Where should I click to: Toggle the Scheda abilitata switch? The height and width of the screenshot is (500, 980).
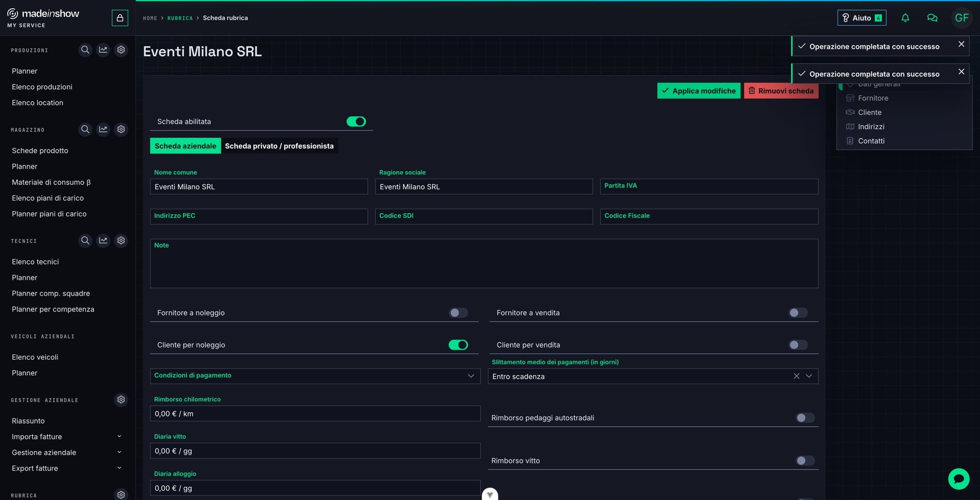click(x=356, y=121)
